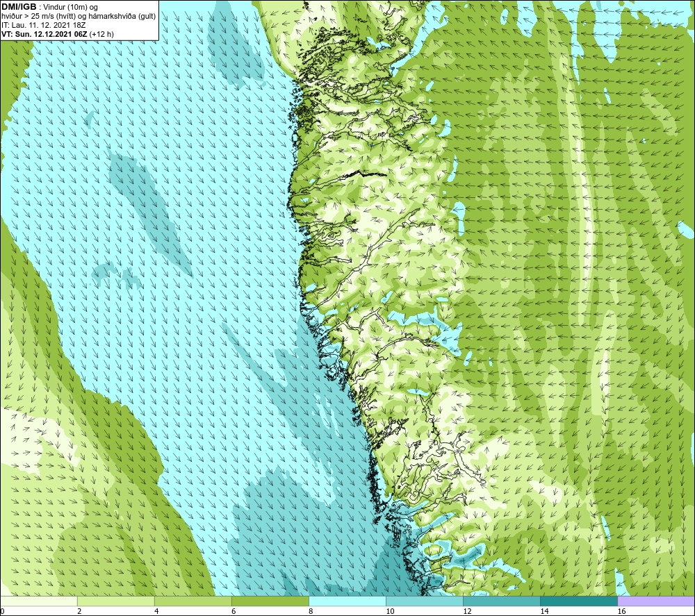Image resolution: width=695 pixels, height=616 pixels.
Task: Click the legend tick label '4'
Action: click(156, 611)
